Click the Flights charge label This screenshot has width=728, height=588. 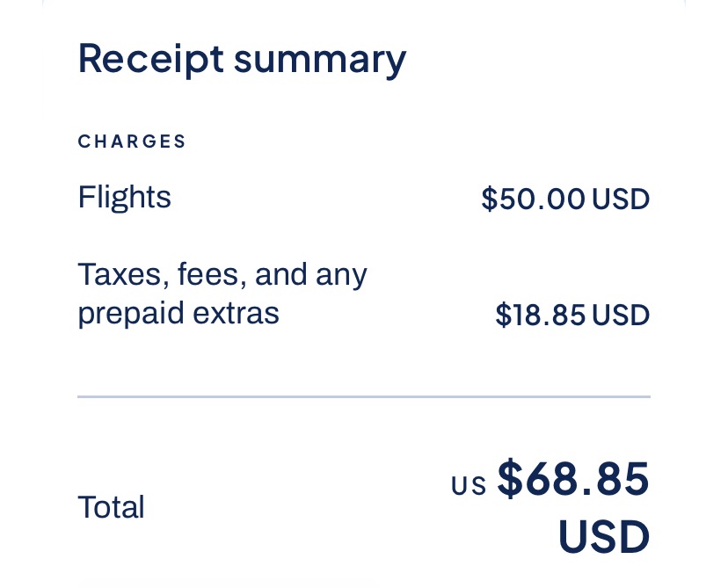coord(124,197)
